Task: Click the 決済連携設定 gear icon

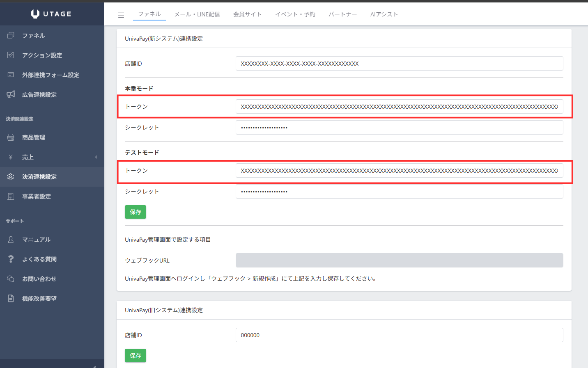Action: tap(11, 177)
